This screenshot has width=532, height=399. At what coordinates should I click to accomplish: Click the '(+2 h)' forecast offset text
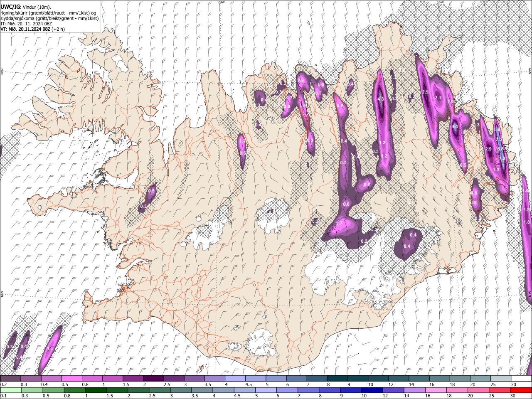pyautogui.click(x=59, y=29)
